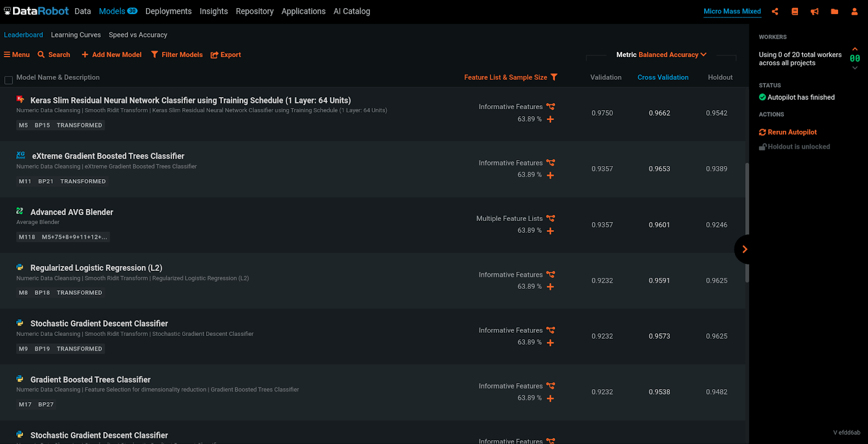Open the projects folder icon
The width and height of the screenshot is (868, 444).
834,11
